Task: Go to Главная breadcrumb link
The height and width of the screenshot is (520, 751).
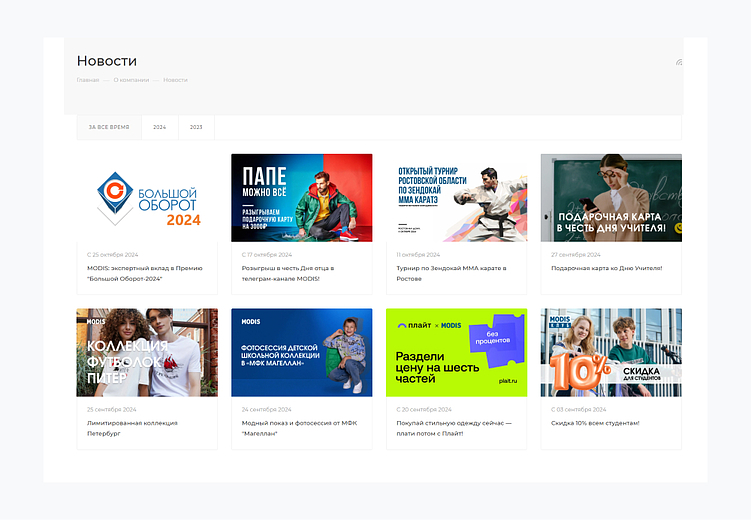Action: (88, 80)
